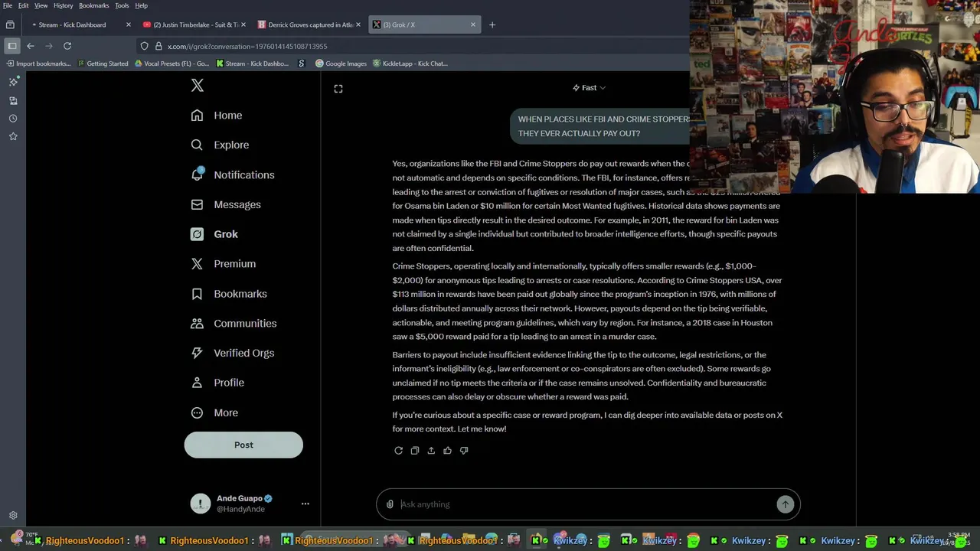The width and height of the screenshot is (980, 551).
Task: Click the @HandyAnde username text
Action: pyautogui.click(x=240, y=509)
